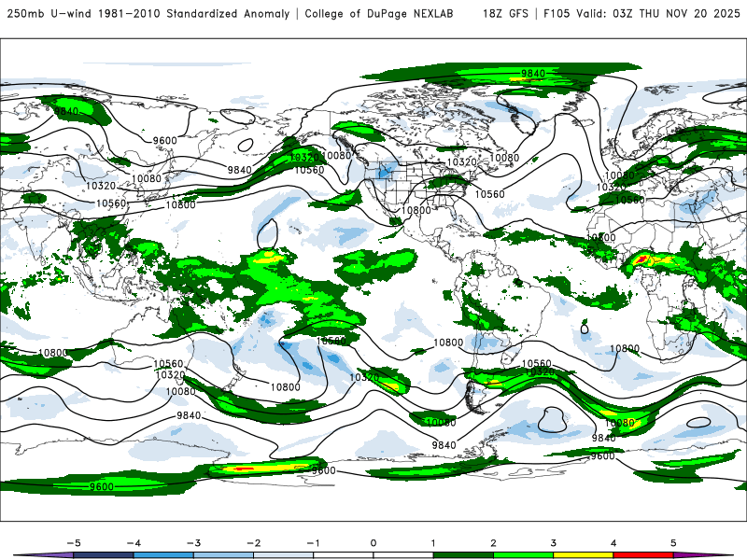Click the palest blue -2-to-(-1) colorbar segment

click(x=284, y=555)
